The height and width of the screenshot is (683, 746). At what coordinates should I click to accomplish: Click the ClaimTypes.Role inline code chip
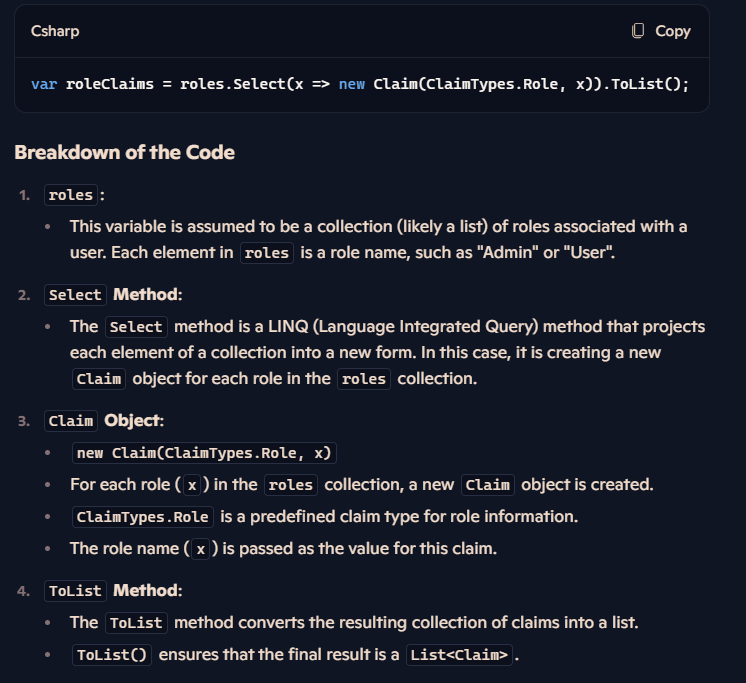coord(143,517)
